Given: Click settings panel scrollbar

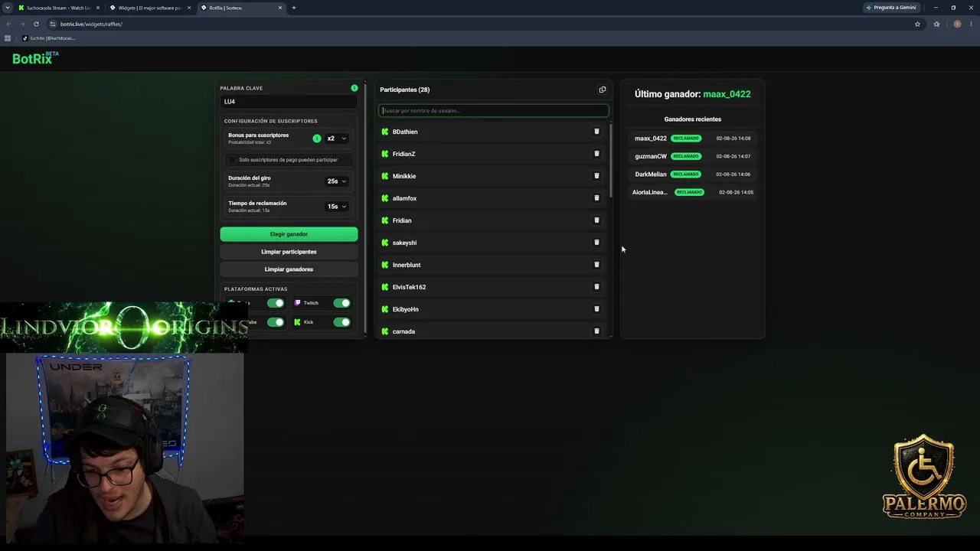Looking at the screenshot, I should (x=364, y=207).
